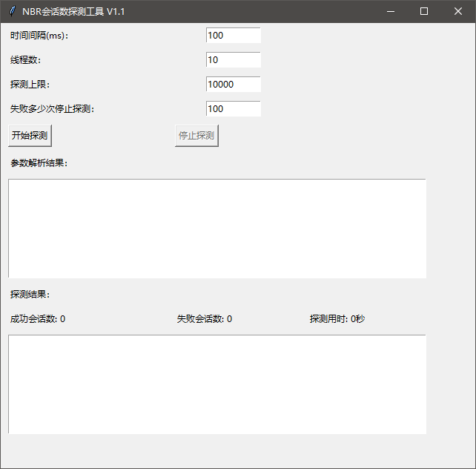Click the 失败多少次停止探测 input field
Screen dimensions: 476x469
(233, 108)
